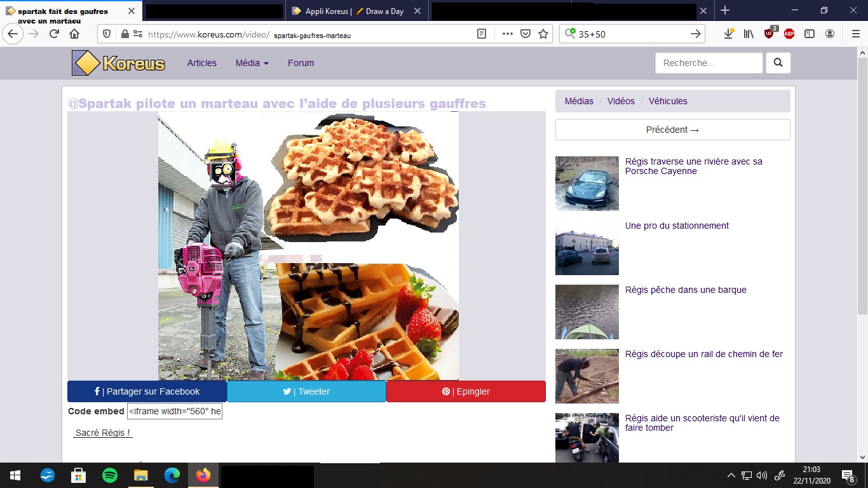The width and height of the screenshot is (868, 488).
Task: Click the magnifier search button beside Recherche
Action: pyautogui.click(x=778, y=63)
